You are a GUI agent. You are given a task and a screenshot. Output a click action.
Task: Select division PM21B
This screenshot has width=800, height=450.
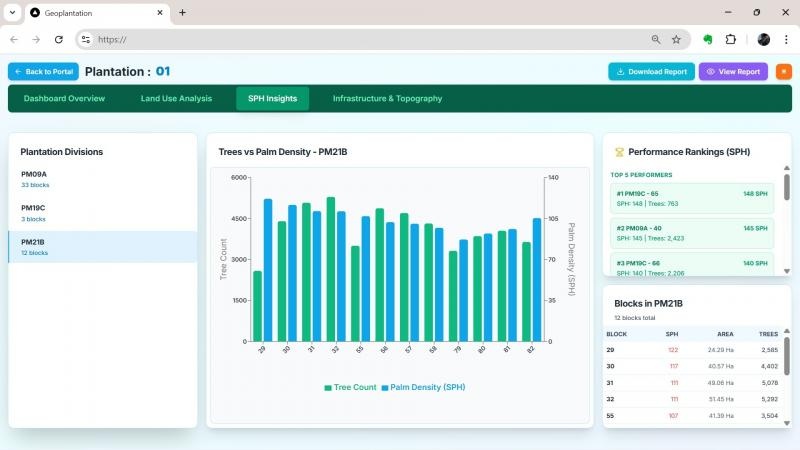coord(103,247)
